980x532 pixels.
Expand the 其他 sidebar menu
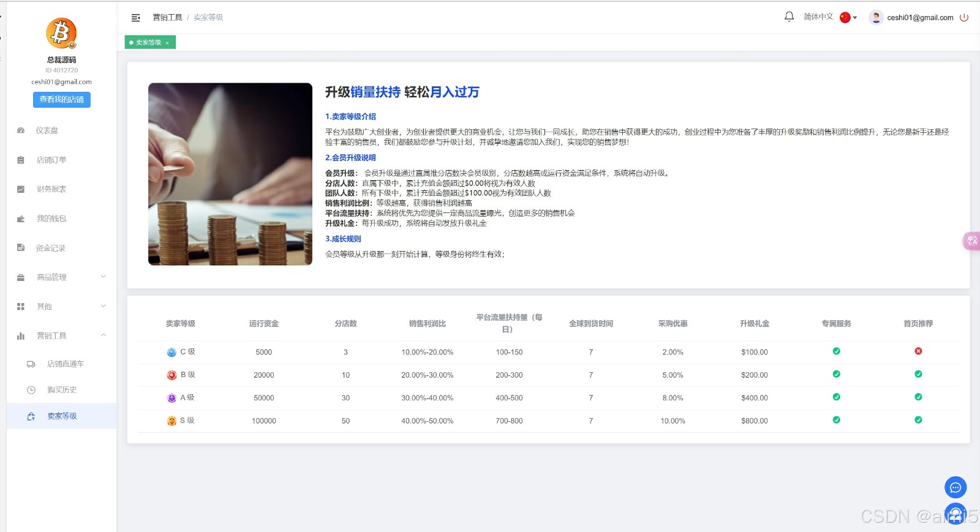click(x=61, y=307)
